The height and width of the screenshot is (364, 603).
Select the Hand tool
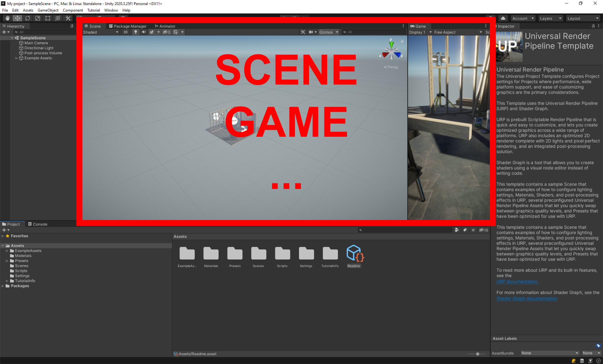(7, 18)
